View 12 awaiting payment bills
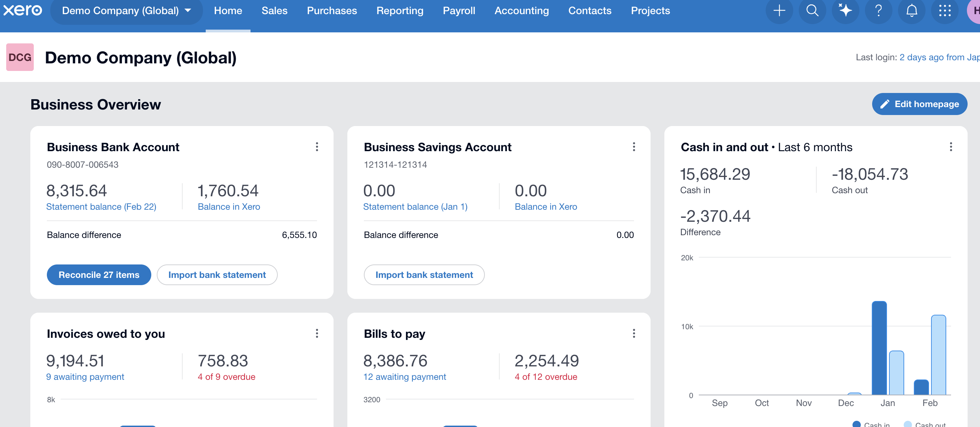 tap(405, 376)
